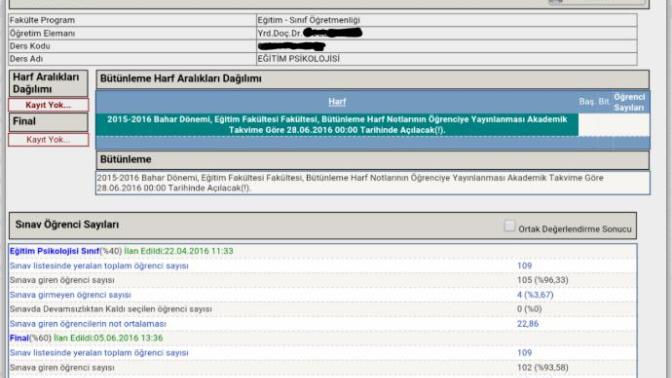Select the 'Fakülte Program' label
The width and height of the screenshot is (672, 378).
tap(42, 20)
